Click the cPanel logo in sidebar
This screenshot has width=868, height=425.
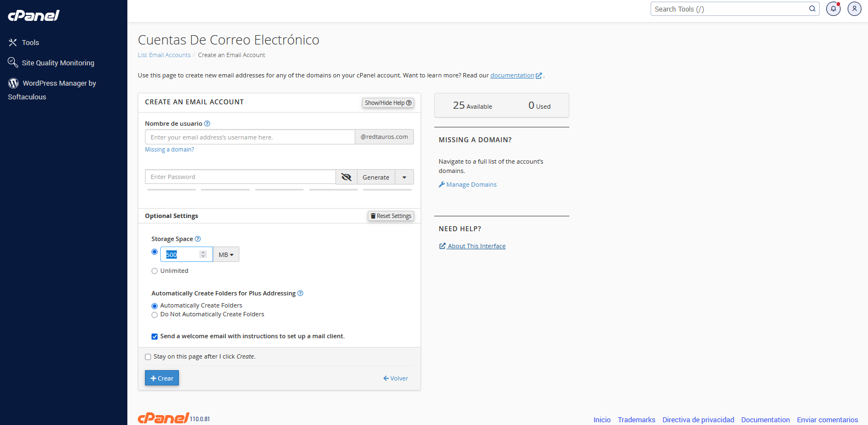pyautogui.click(x=33, y=15)
